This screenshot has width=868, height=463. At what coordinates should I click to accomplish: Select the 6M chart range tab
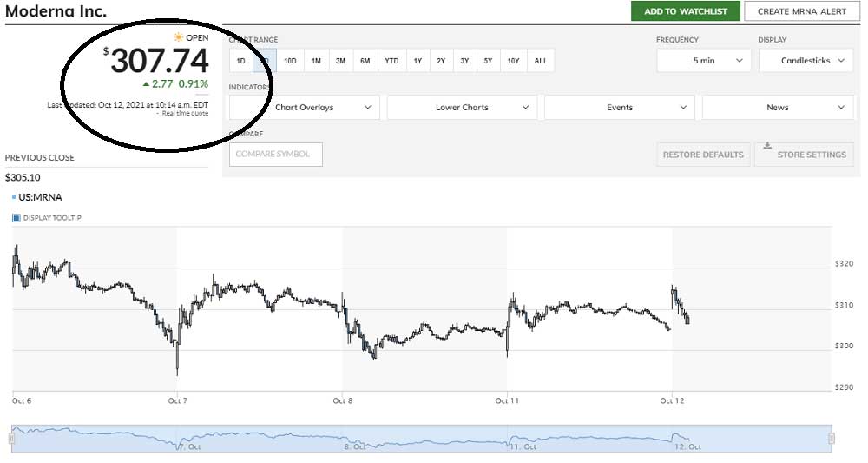click(365, 61)
